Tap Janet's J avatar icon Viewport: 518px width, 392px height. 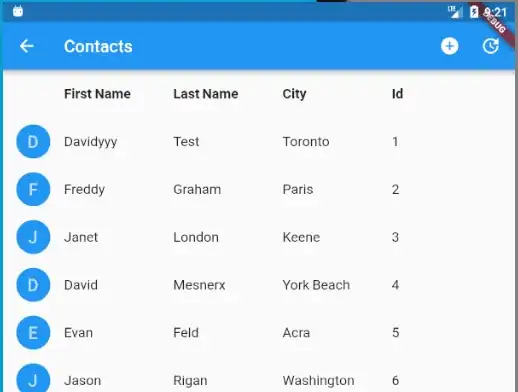point(33,237)
